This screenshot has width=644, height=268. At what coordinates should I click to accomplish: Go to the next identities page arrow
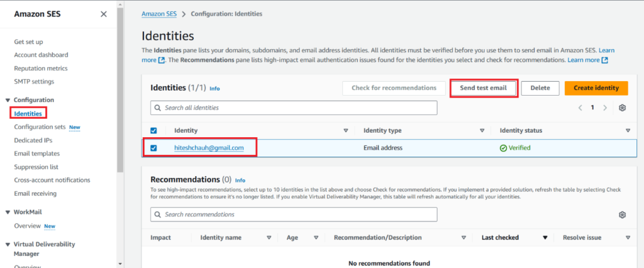[605, 108]
